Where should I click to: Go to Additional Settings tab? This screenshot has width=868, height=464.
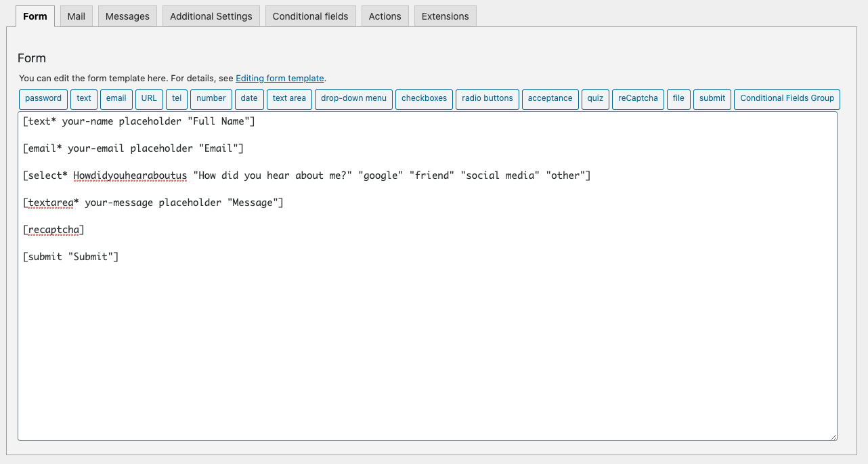coord(211,16)
